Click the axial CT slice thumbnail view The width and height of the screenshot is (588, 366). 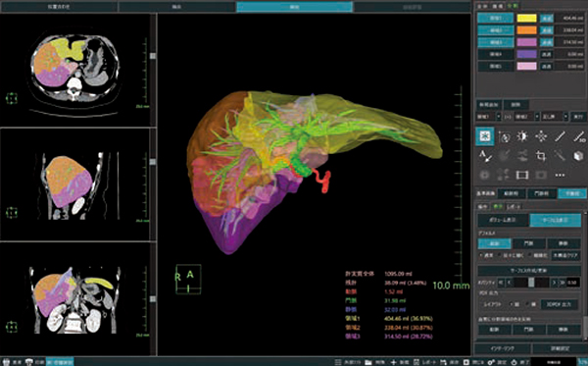[x=74, y=70]
